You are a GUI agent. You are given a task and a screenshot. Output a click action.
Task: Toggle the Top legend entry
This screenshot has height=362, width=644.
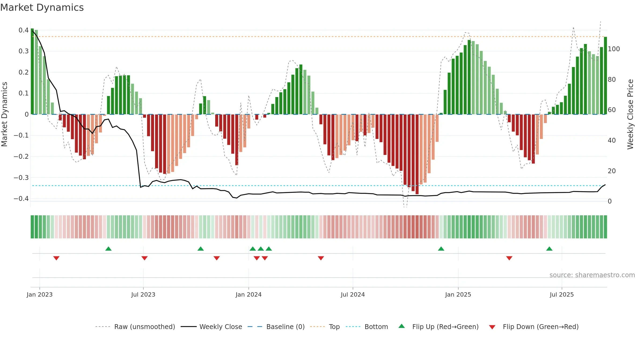(x=325, y=327)
